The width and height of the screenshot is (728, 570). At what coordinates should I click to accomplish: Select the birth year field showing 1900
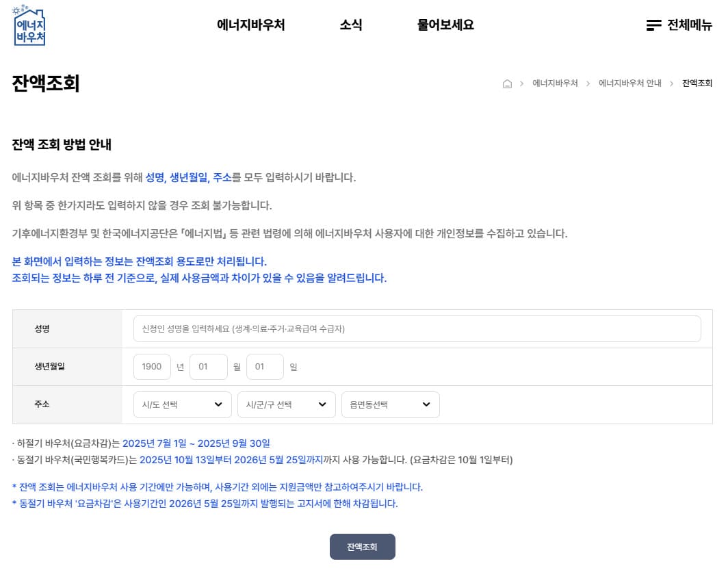click(x=151, y=367)
